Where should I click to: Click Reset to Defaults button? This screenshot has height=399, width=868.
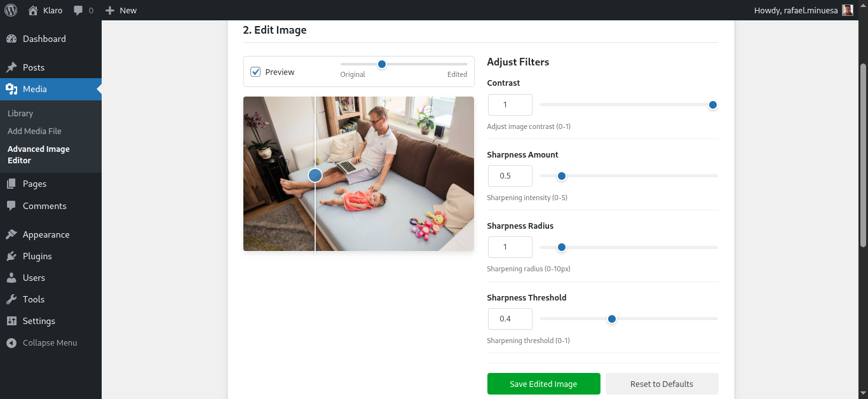(x=661, y=384)
